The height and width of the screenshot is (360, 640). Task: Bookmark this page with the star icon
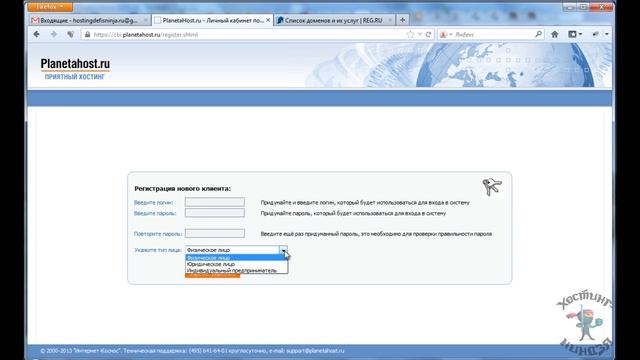(x=410, y=35)
